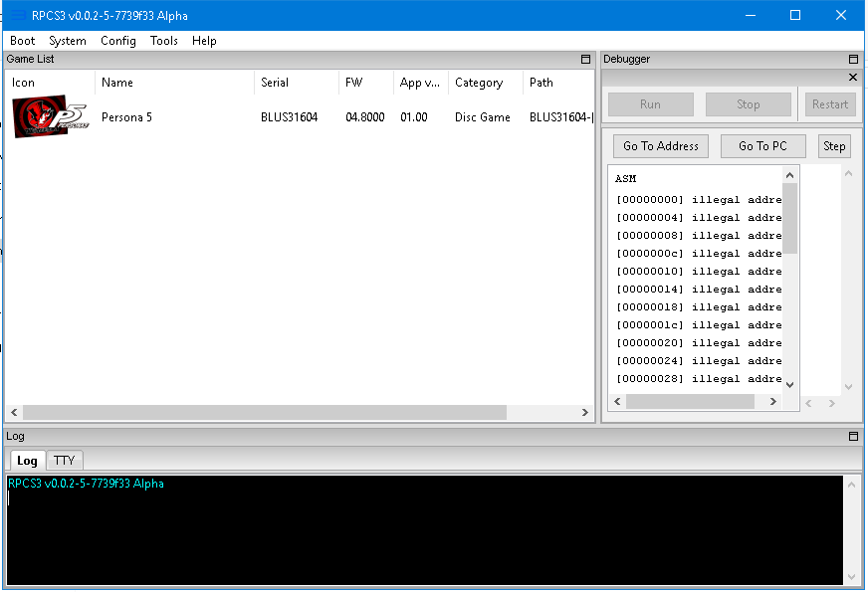Click the log view down scroll arrow

(851, 577)
